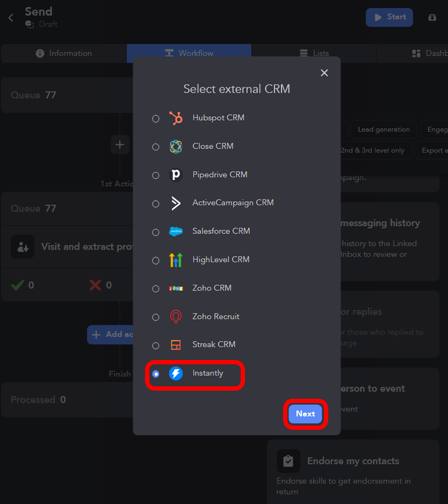
Task: Go back using the left arrow
Action: (x=11, y=17)
